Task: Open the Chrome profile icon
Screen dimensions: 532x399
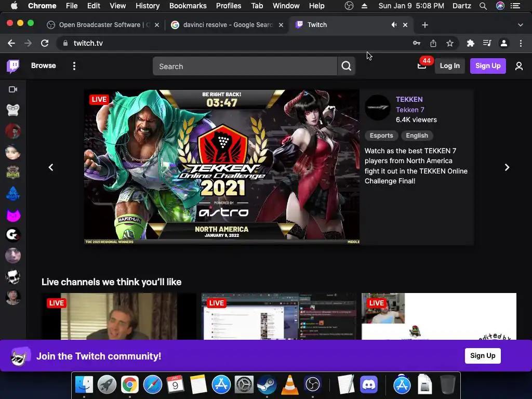Action: click(504, 43)
